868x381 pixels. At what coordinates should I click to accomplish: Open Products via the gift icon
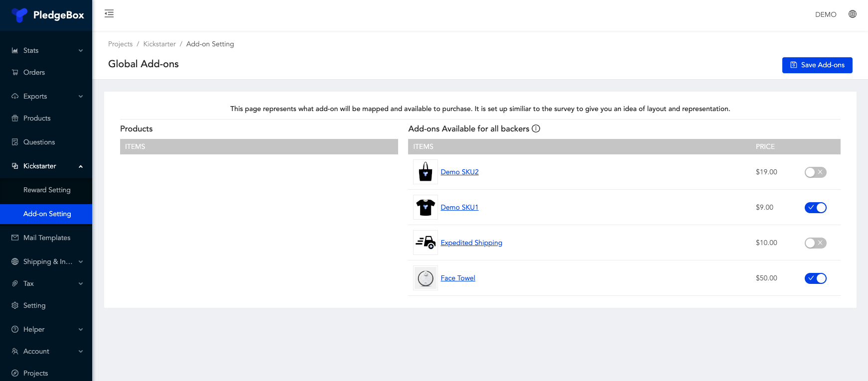pos(15,118)
